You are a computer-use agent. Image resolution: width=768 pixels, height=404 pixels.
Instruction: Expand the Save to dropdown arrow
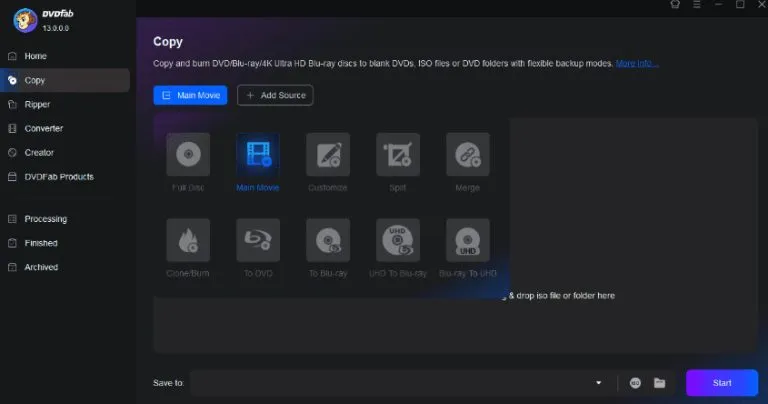point(599,383)
